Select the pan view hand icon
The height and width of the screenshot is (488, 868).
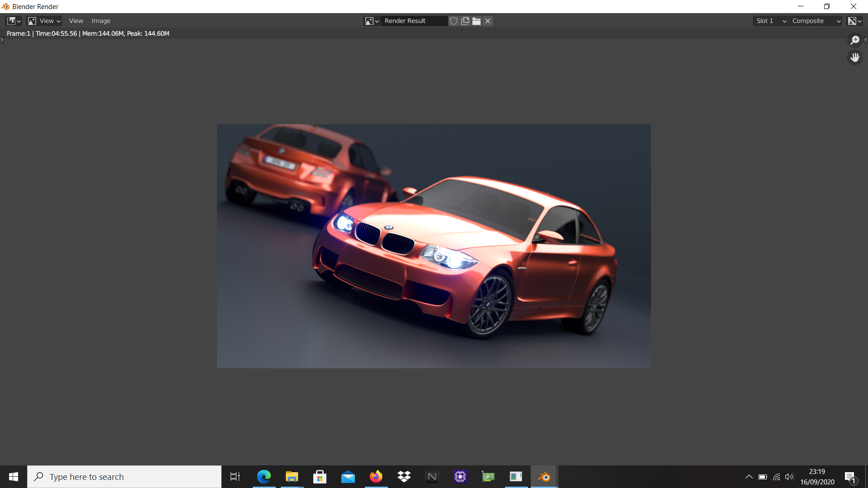pos(854,57)
